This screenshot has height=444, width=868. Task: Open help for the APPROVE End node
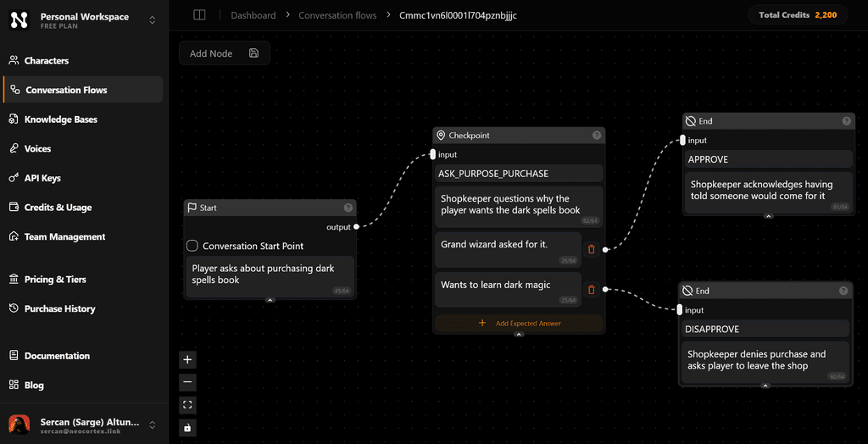click(847, 120)
